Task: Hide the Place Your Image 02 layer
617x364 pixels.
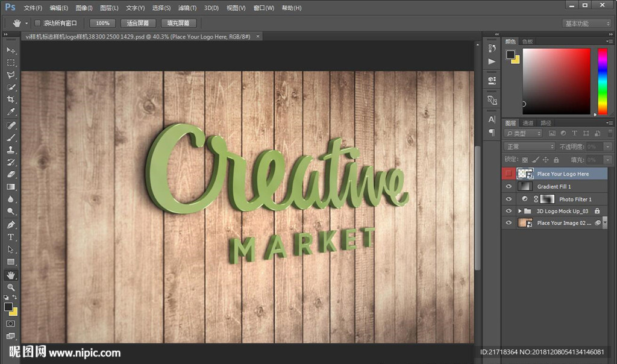Action: pos(509,223)
